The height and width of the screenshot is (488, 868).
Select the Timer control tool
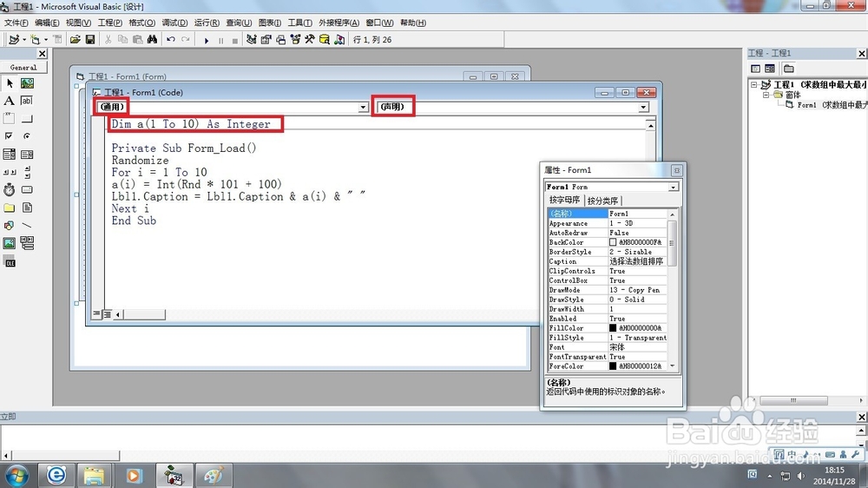pos(10,189)
